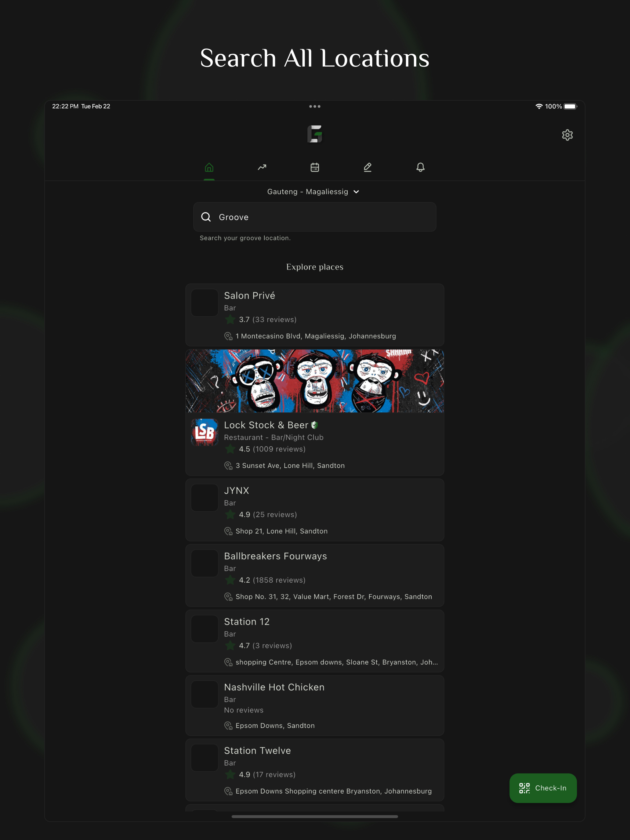The height and width of the screenshot is (840, 630).
Task: Click Salon Privé placeholder thumbnail
Action: (x=205, y=303)
